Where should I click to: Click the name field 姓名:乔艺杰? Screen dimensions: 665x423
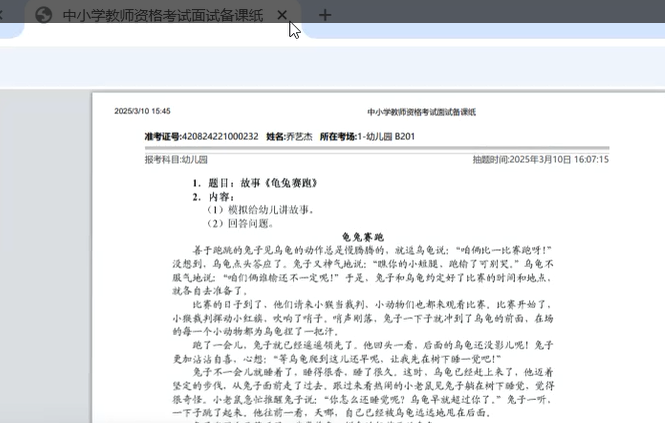tap(289, 137)
